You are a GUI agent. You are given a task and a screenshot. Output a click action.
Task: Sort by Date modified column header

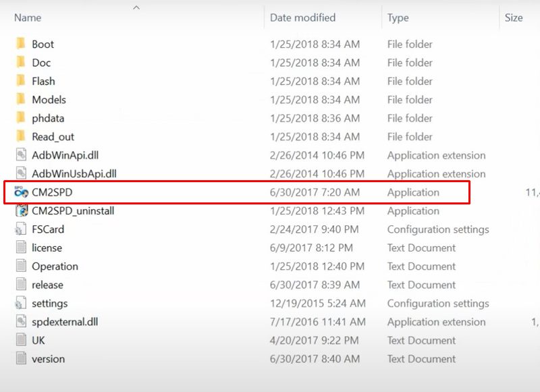[x=302, y=18]
